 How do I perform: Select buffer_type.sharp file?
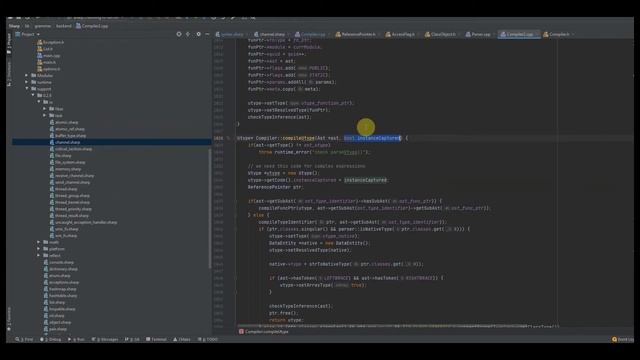coord(68,136)
